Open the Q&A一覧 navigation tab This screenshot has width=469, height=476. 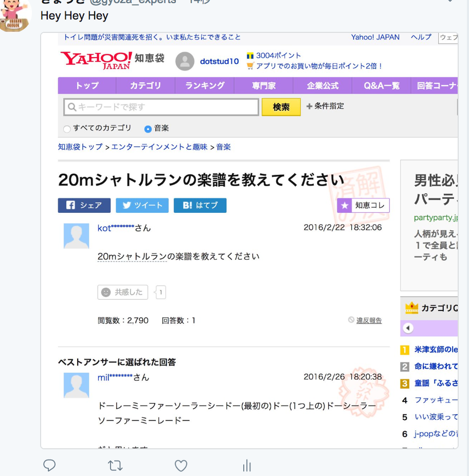point(382,86)
